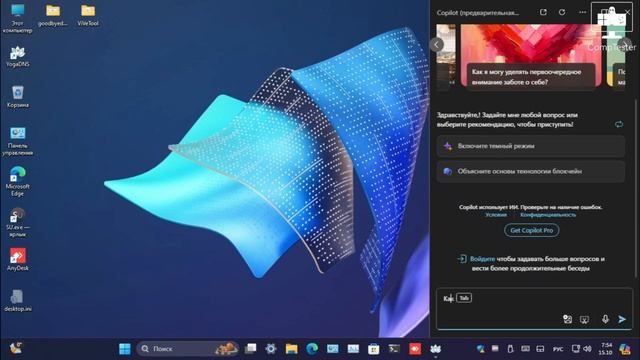
Task: Open Settings gear from the taskbar
Action: click(x=271, y=349)
